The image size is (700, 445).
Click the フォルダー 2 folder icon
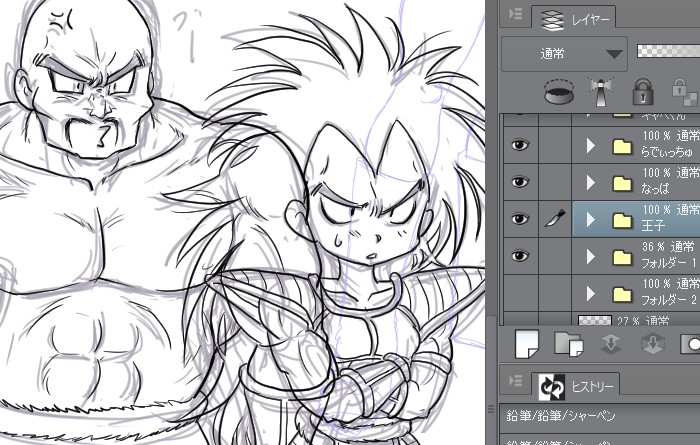pos(622,295)
